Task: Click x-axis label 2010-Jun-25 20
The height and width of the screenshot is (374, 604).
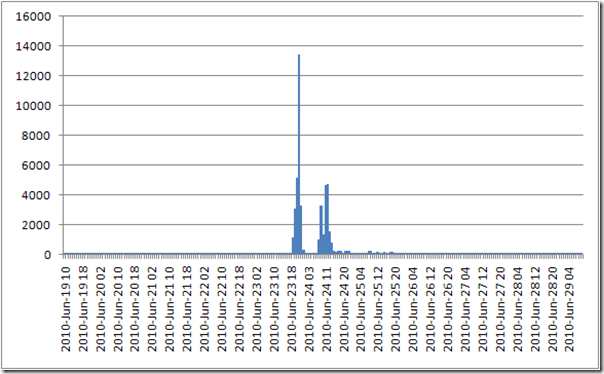Action: click(396, 309)
